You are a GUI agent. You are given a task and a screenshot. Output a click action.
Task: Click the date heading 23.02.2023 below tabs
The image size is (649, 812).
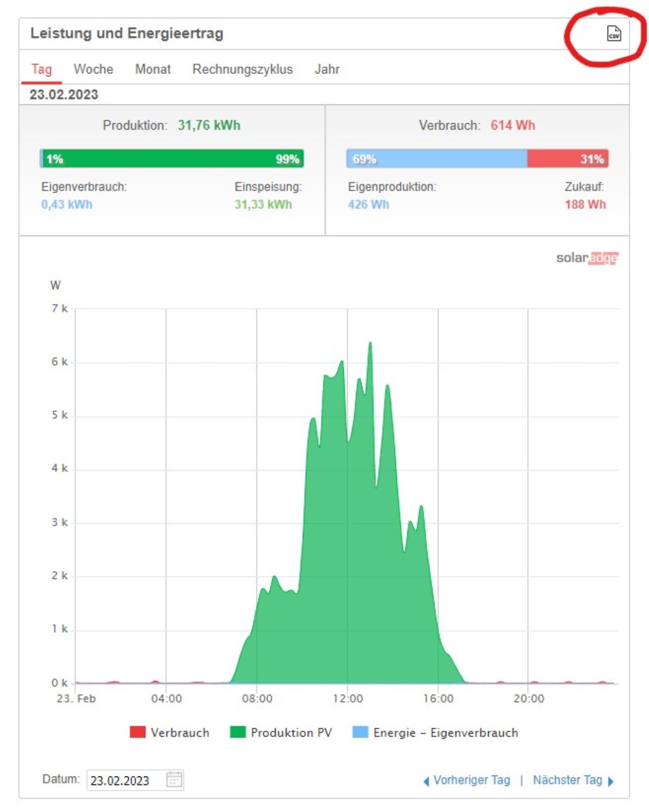64,94
